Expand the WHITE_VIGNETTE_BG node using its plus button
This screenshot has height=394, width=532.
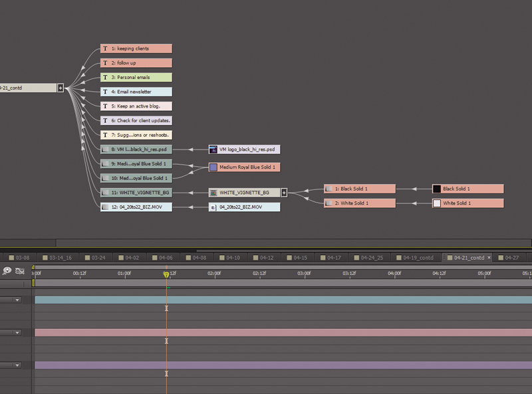284,192
